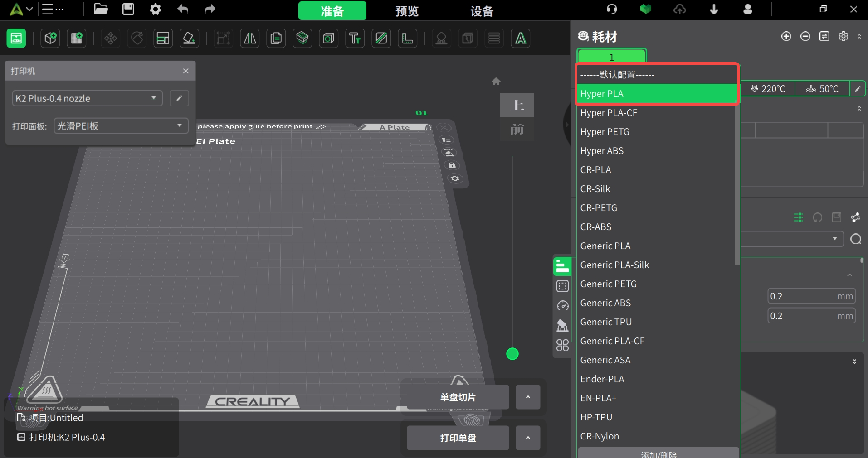The width and height of the screenshot is (868, 458).
Task: Click the 单盘切片 slice button
Action: point(458,397)
